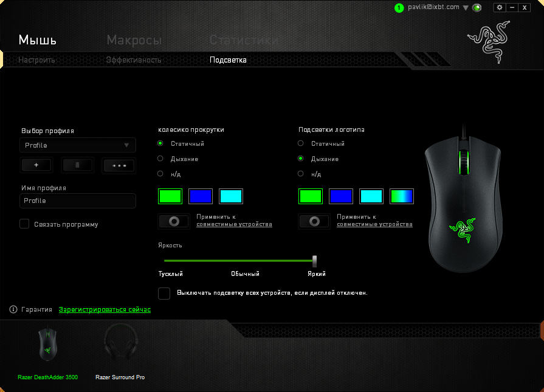Open the profile options three-dots button
544x392 pixels.
tap(119, 165)
